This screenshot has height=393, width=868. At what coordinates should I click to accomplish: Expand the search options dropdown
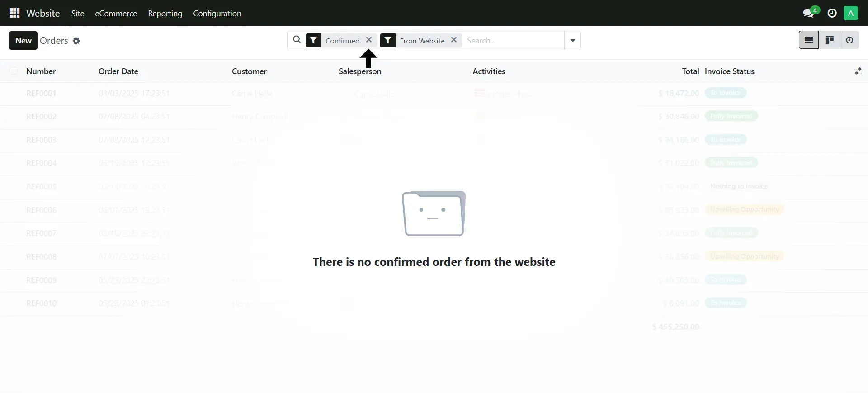tap(572, 41)
